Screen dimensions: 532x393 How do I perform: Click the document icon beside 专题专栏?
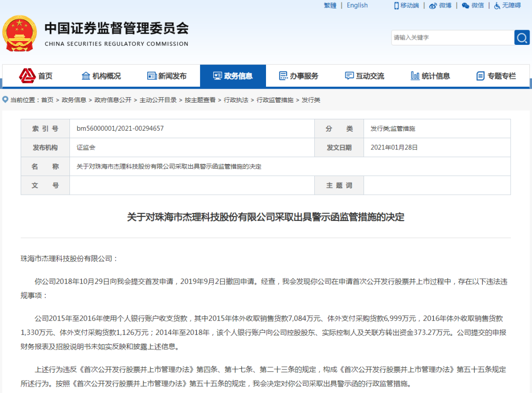(480, 76)
